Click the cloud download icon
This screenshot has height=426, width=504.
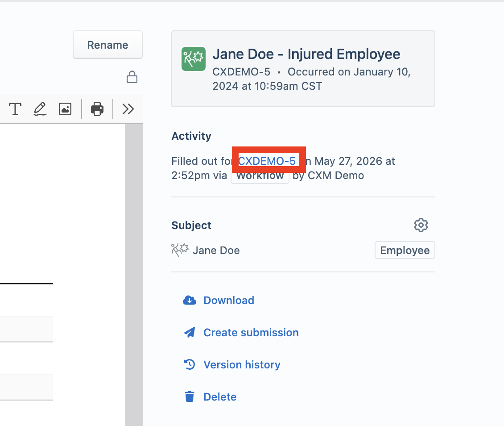pos(190,300)
